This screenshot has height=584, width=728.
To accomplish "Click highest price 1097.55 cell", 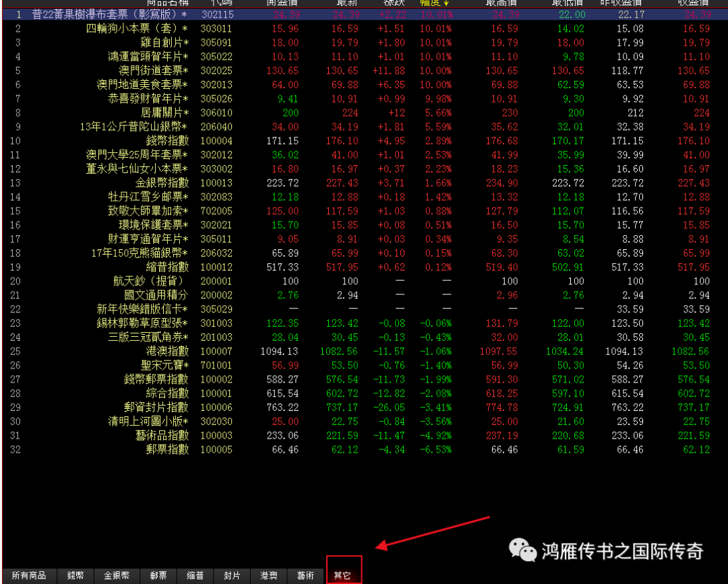I will click(499, 351).
